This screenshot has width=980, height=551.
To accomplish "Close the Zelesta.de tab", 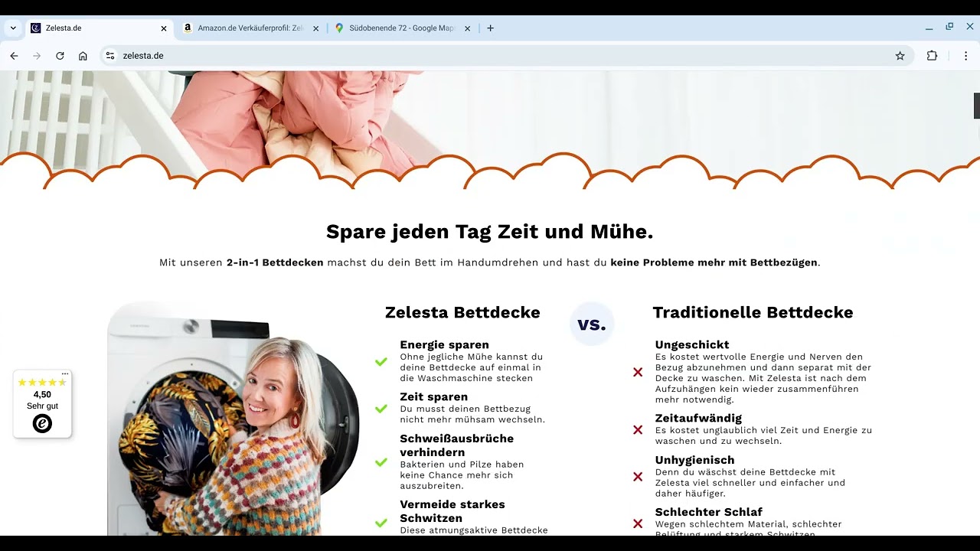I will 163,28.
